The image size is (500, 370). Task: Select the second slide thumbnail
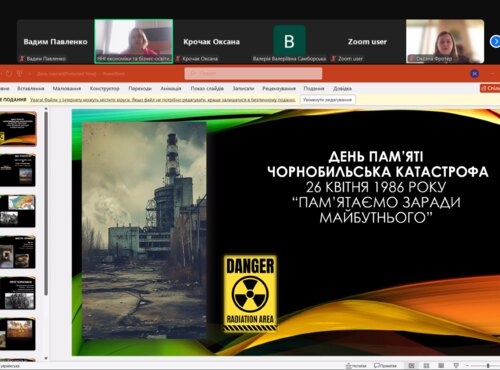coord(18,170)
